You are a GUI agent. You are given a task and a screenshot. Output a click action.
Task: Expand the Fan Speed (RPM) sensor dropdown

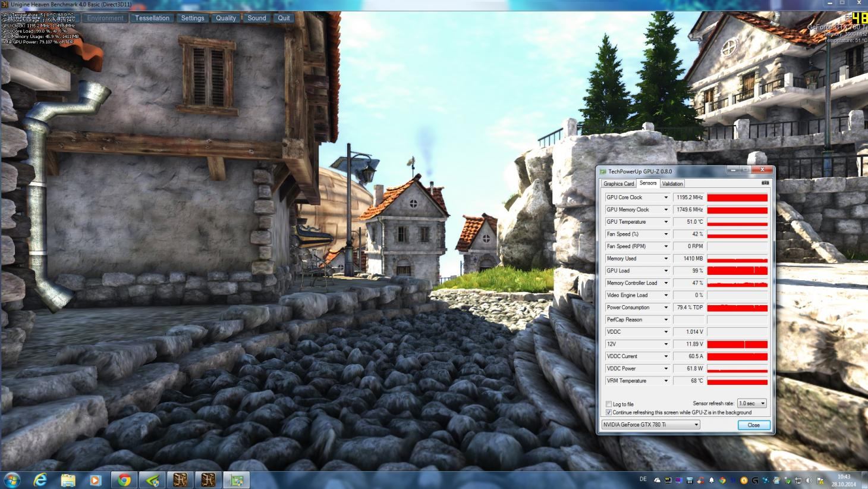point(666,246)
